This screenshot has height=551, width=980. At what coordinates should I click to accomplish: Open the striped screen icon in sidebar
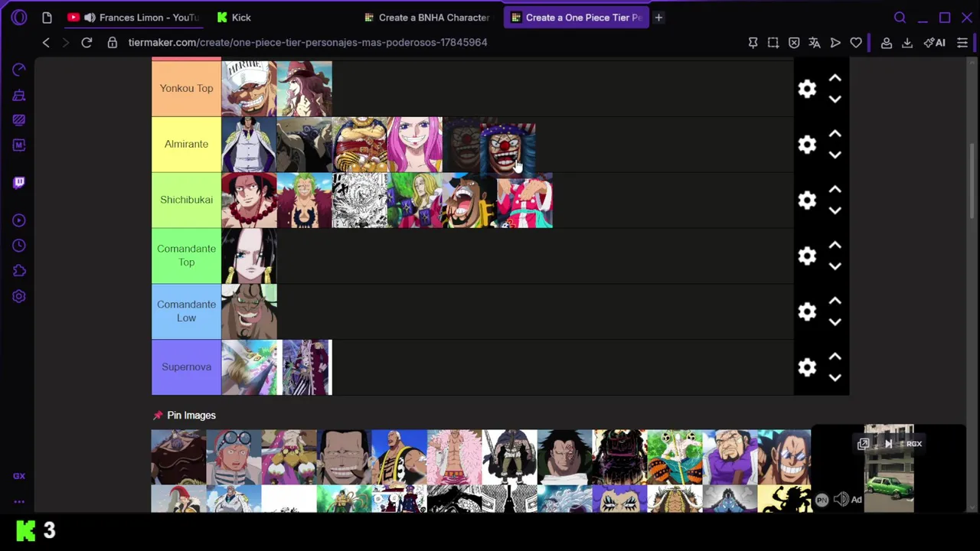[19, 120]
